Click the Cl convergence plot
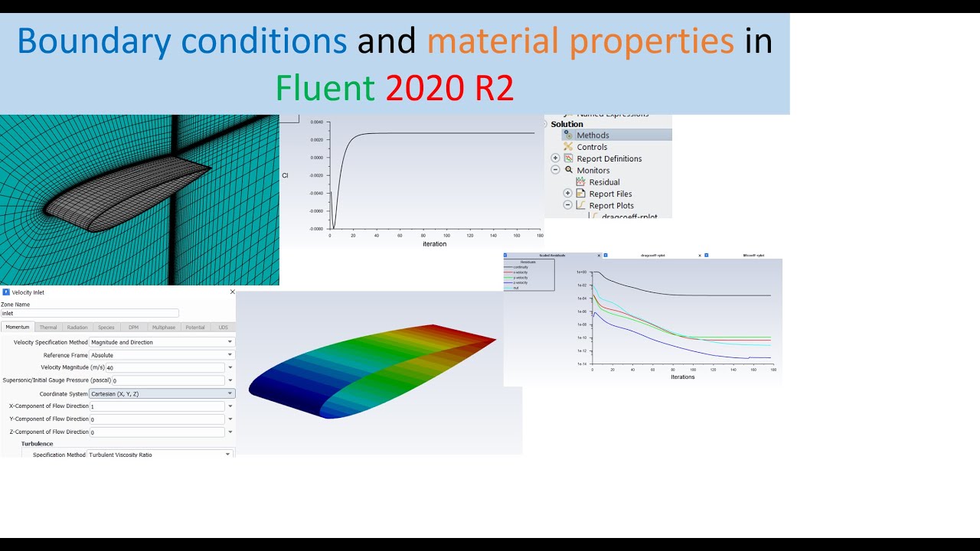The height and width of the screenshot is (551, 980). tap(412, 181)
